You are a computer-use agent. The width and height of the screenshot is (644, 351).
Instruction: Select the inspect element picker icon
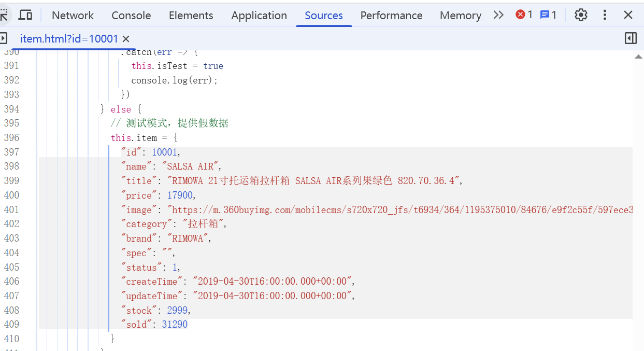(4, 15)
